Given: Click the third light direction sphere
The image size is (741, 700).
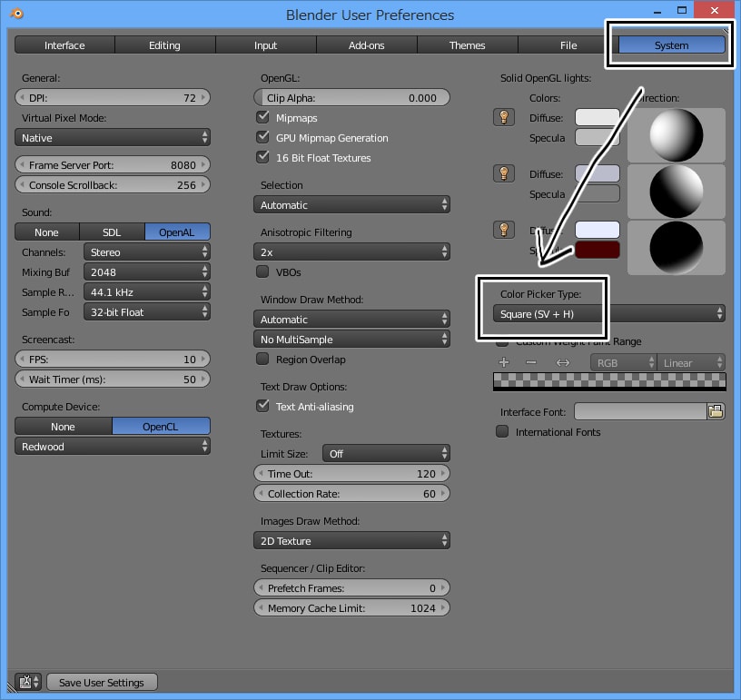Looking at the screenshot, I should pyautogui.click(x=677, y=248).
